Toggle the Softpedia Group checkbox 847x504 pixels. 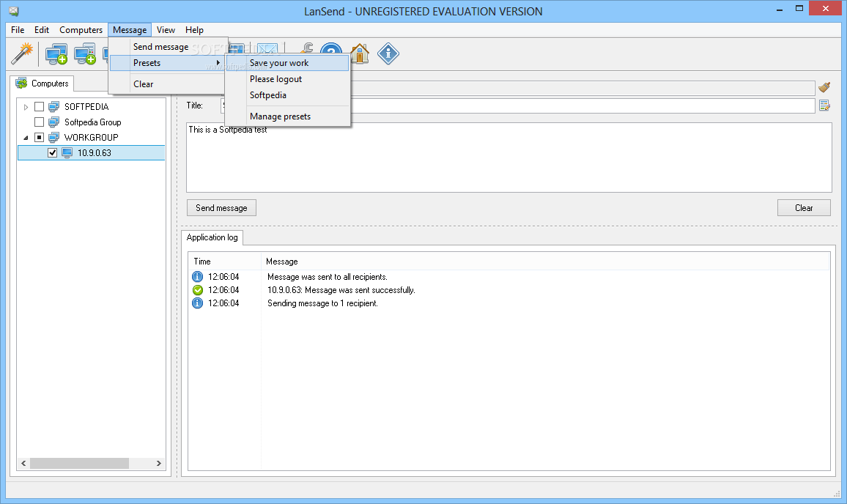[x=39, y=122]
